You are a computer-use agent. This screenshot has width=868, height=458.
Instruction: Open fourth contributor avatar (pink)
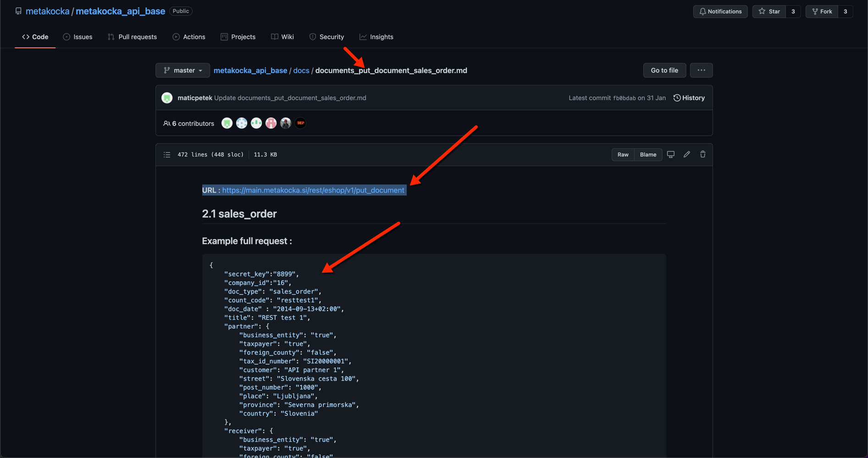tap(271, 123)
